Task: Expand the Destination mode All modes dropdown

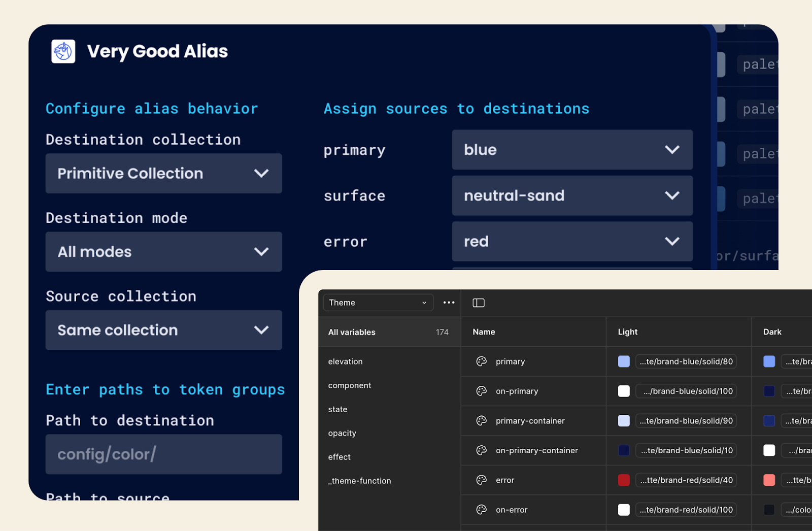Action: pos(163,252)
